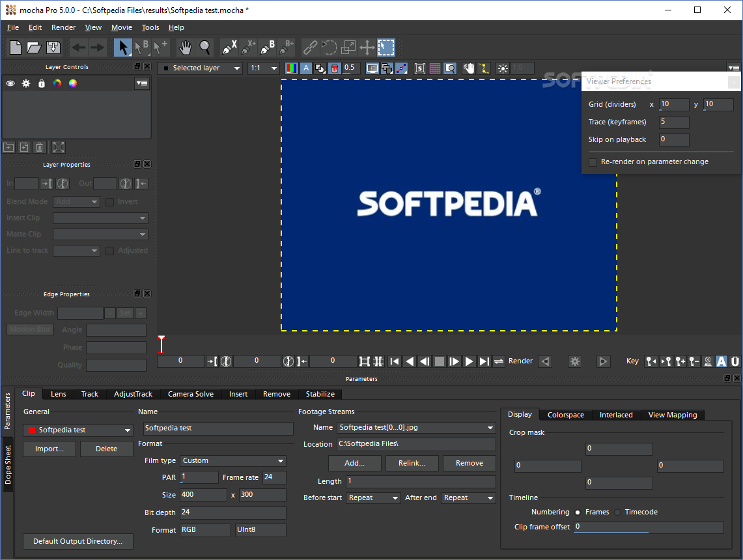Save the project using the download-arrow icon
Viewport: 743px width, 560px height.
click(53, 48)
